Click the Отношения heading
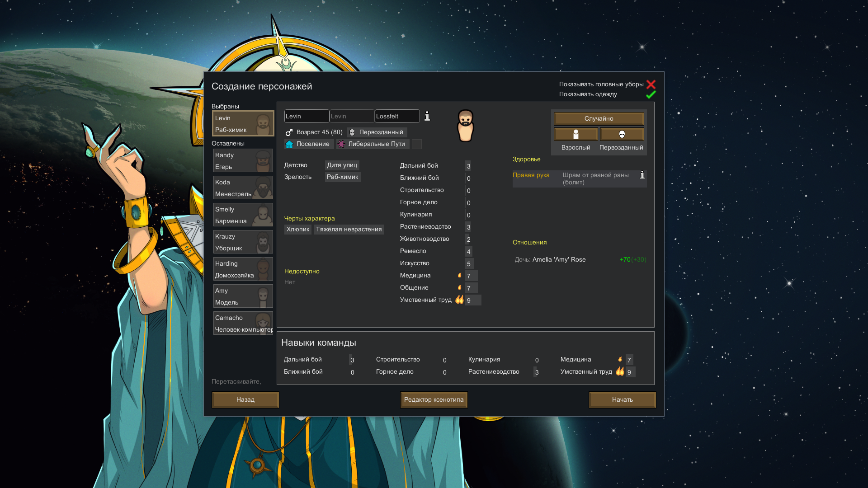Viewport: 868px width, 488px height. pyautogui.click(x=530, y=243)
